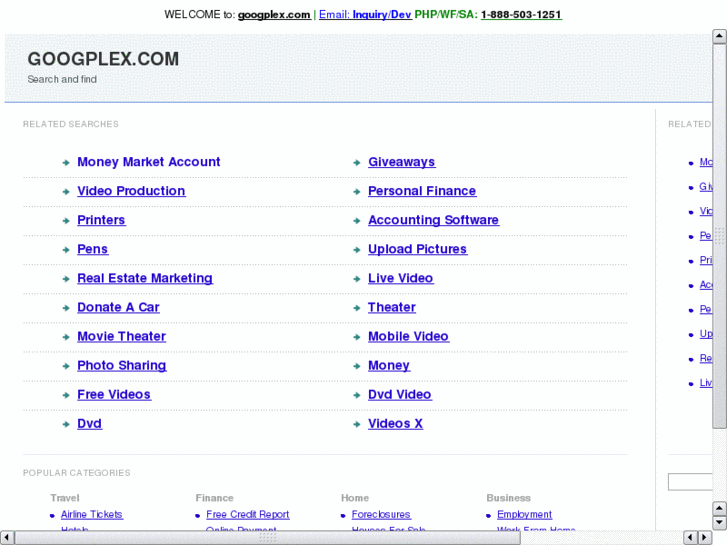Open the Accounting Software link
This screenshot has width=727, height=545.
tap(434, 220)
